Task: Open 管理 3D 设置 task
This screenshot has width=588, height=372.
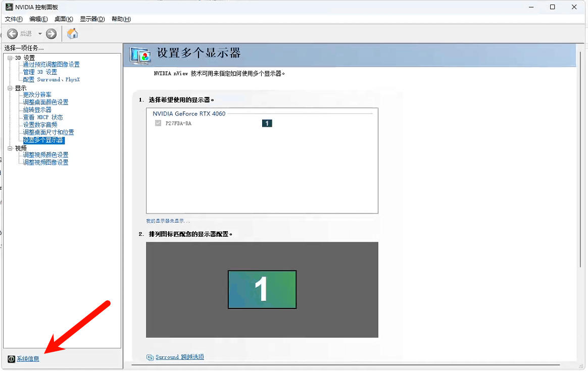Action: [x=40, y=72]
